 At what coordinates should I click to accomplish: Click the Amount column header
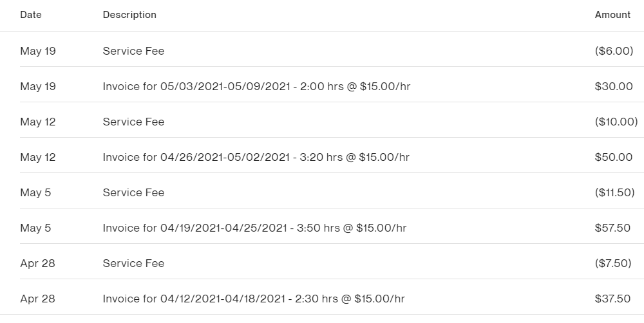[x=612, y=15]
